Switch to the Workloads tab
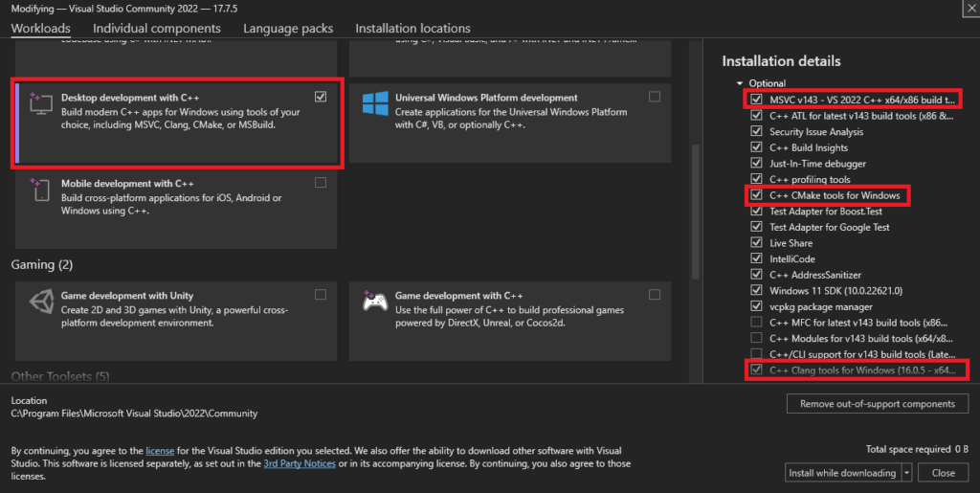980x493 pixels. (40, 28)
